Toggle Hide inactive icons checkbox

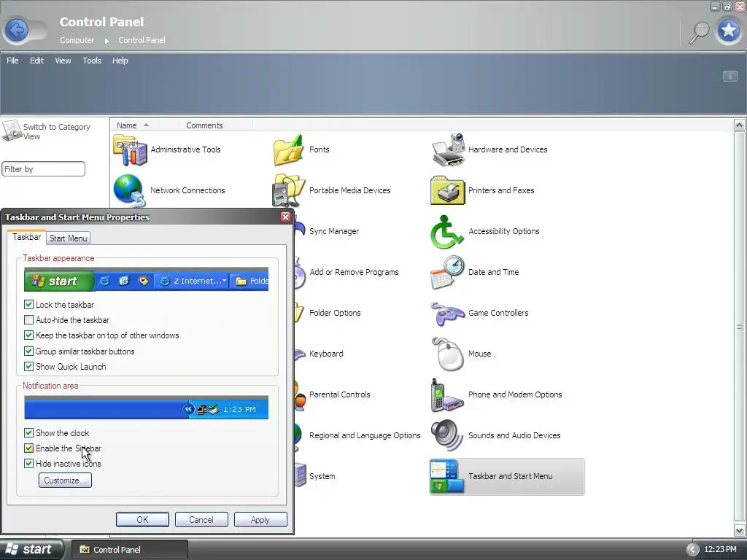point(28,463)
